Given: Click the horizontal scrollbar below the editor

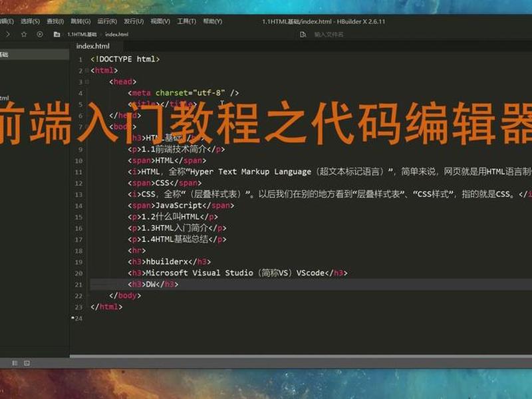Looking at the screenshot, I should 301,356.
